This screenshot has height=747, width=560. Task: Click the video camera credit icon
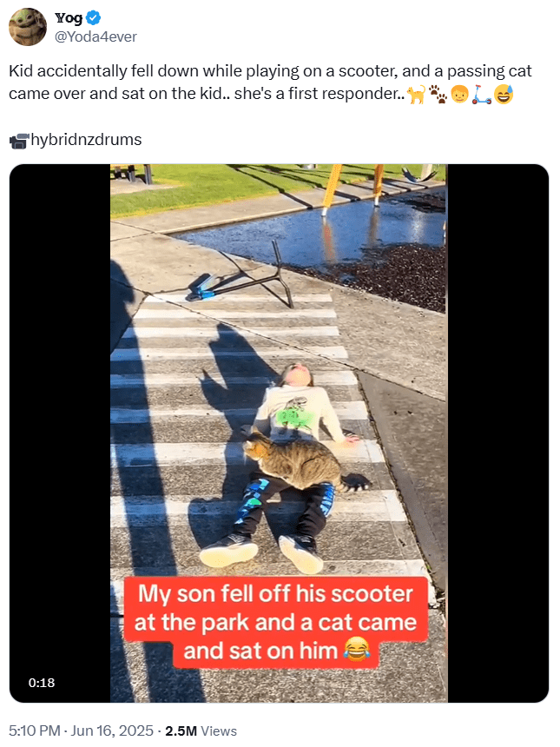pyautogui.click(x=19, y=141)
